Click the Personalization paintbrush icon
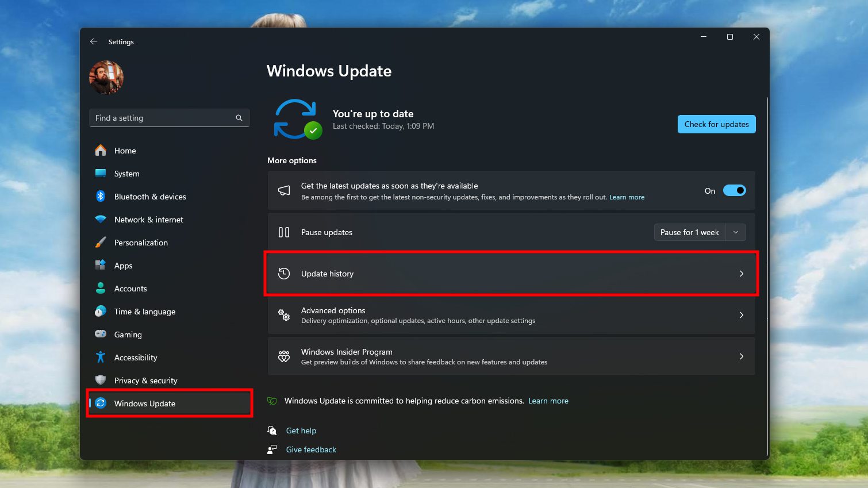The image size is (868, 488). [101, 242]
